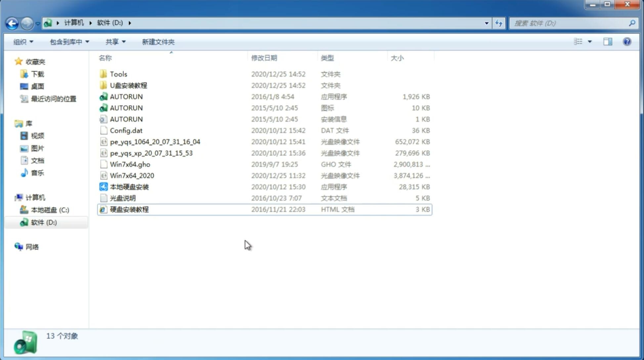Viewport: 644px width, 360px height.
Task: Select 软件 D drive in sidebar
Action: (43, 222)
